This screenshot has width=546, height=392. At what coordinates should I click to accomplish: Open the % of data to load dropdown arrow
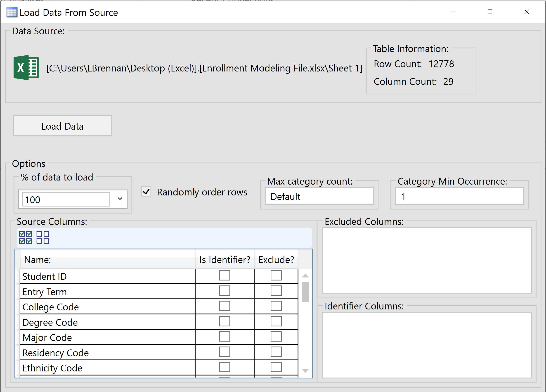[120, 199]
